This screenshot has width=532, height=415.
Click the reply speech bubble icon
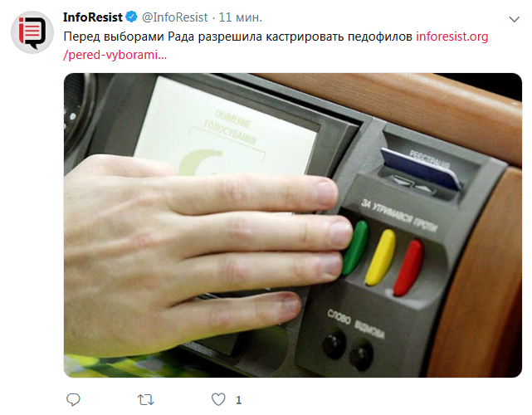(x=73, y=399)
